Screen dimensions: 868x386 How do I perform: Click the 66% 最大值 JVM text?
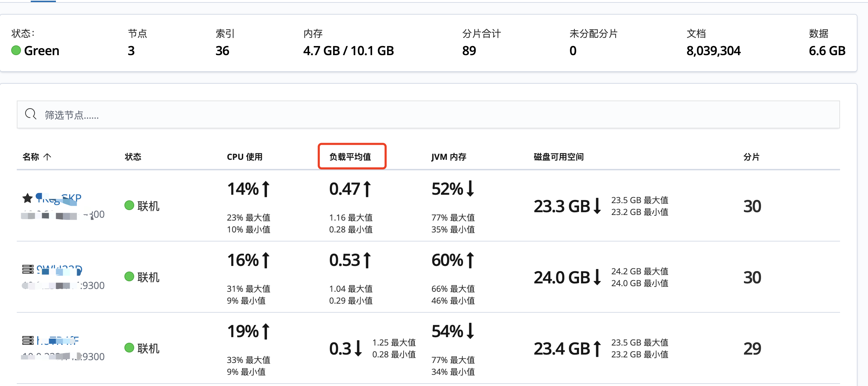click(x=453, y=289)
